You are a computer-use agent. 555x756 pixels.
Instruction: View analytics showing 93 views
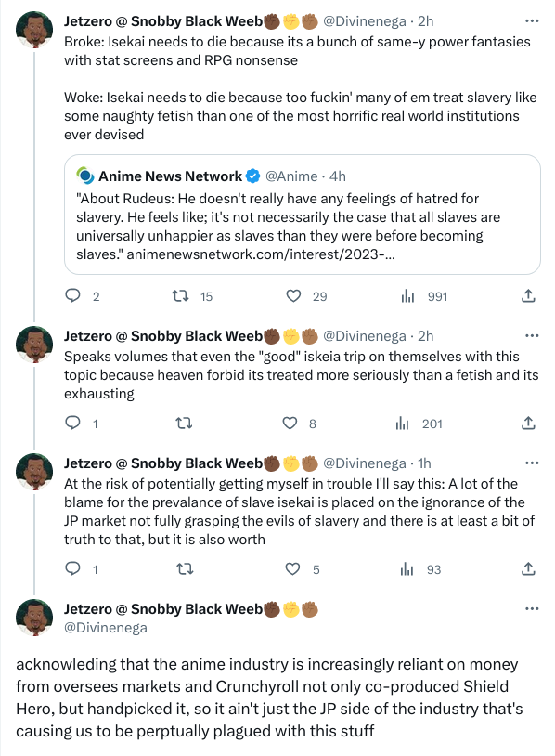(x=407, y=569)
